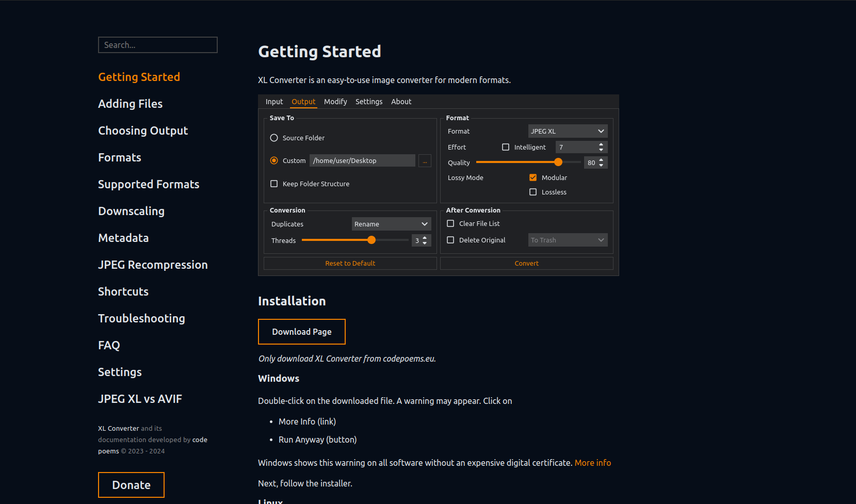Screen dimensions: 856x504
Task: Click the Download Page button
Action: point(302,332)
